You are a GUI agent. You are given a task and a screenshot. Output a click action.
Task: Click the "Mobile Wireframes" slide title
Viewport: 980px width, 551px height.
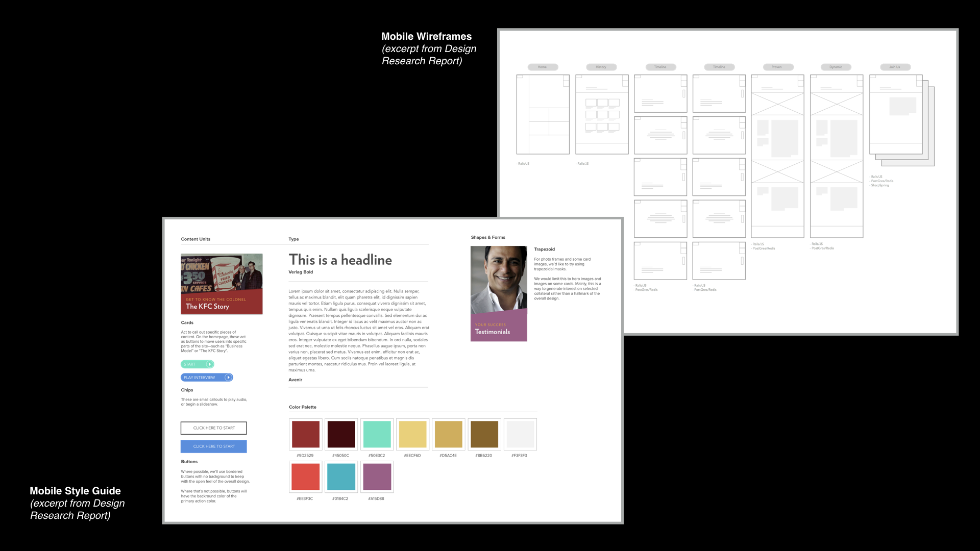(x=427, y=36)
